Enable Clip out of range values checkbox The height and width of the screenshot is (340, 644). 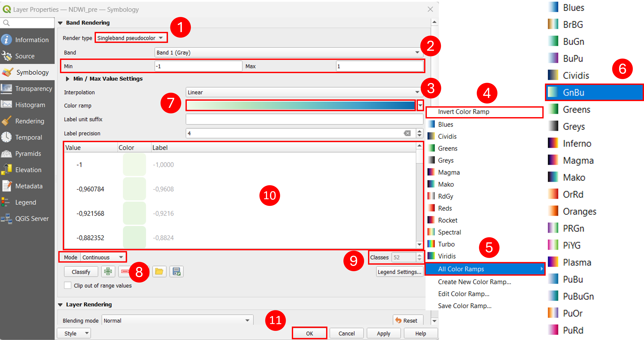(67, 285)
